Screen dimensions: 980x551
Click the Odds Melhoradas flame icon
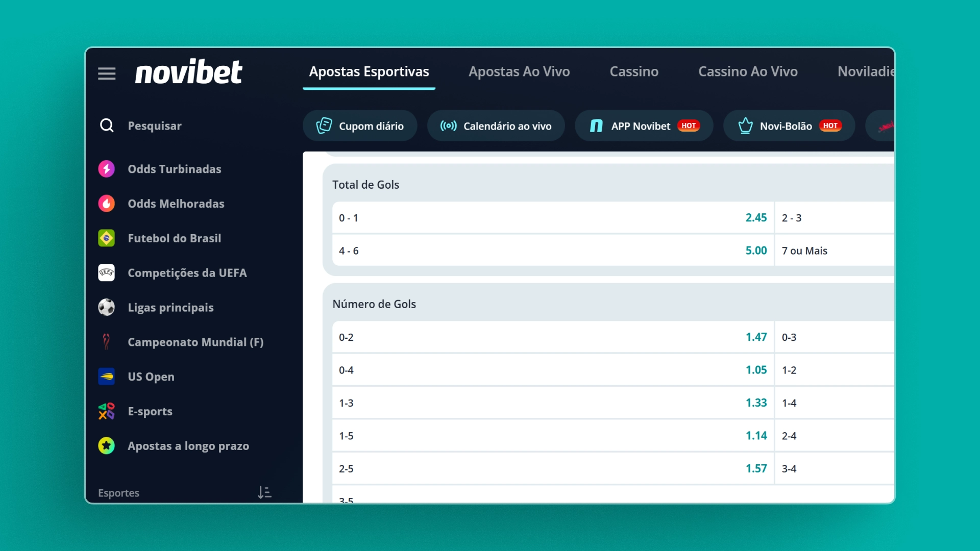click(107, 204)
